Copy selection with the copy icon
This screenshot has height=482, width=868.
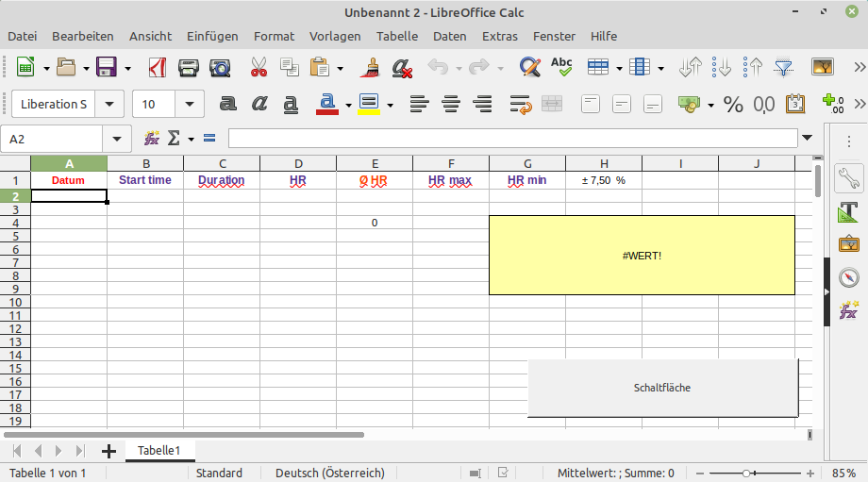click(x=289, y=68)
